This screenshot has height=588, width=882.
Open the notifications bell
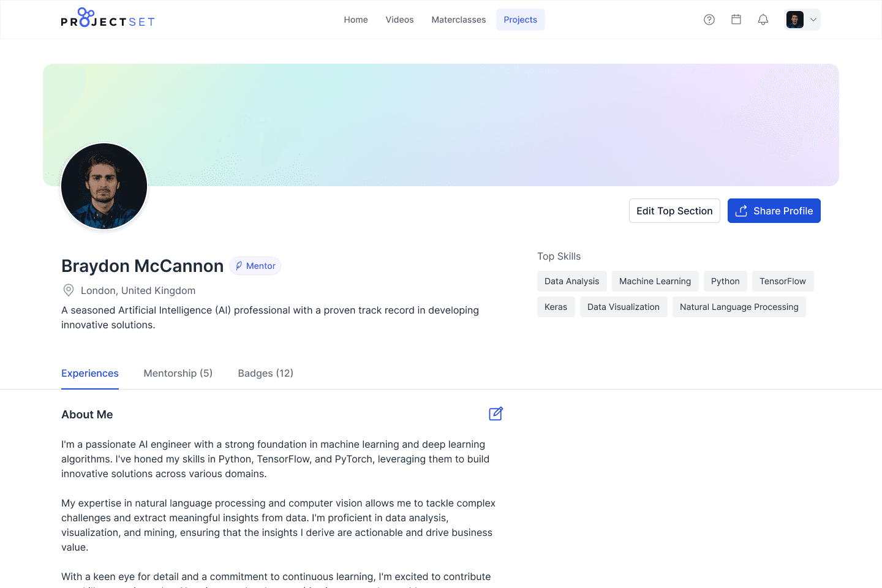763,20
